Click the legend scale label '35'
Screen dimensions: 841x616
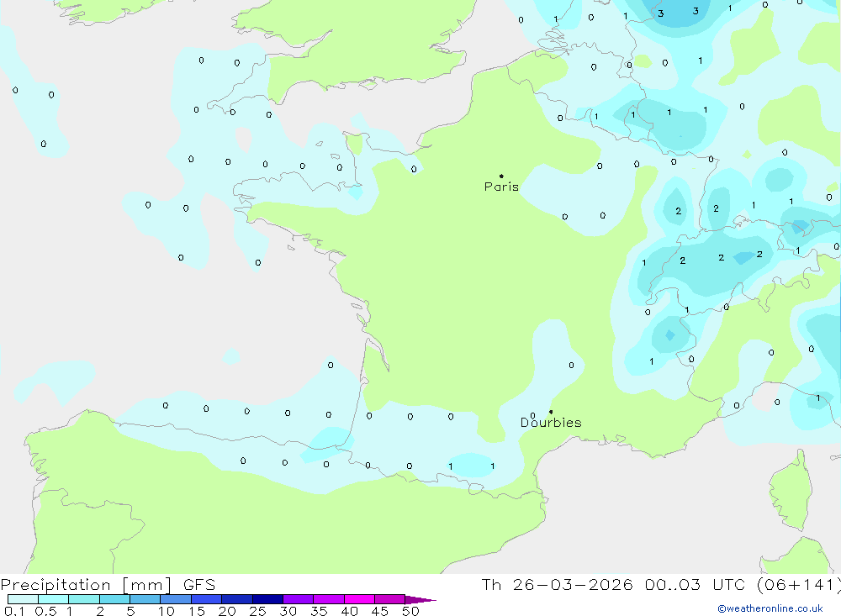tap(319, 611)
